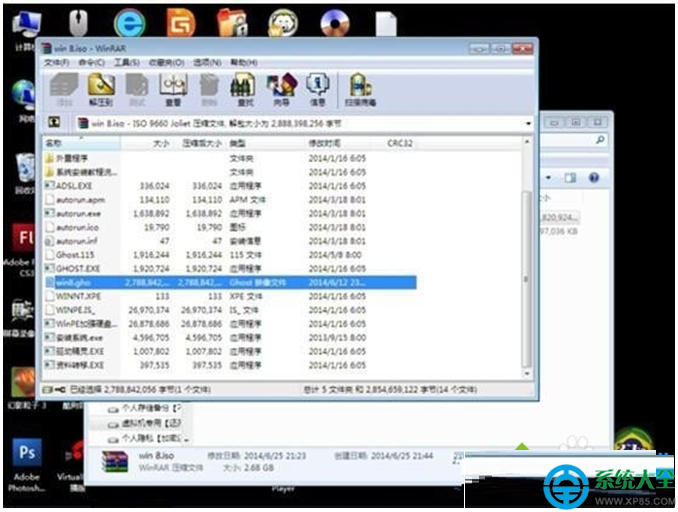Image resolution: width=678 pixels, height=512 pixels.
Task: Open the Help (帮助) menu
Action: (237, 62)
